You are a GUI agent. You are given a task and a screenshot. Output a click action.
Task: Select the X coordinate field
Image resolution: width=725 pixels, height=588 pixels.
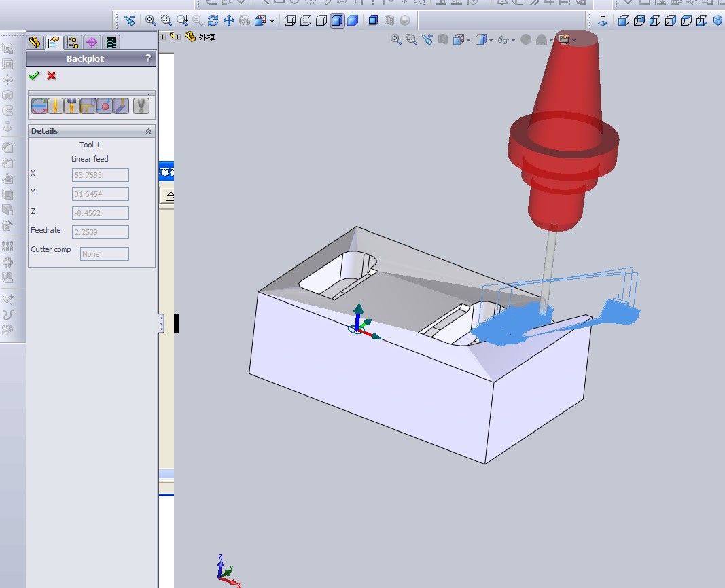[x=101, y=175]
